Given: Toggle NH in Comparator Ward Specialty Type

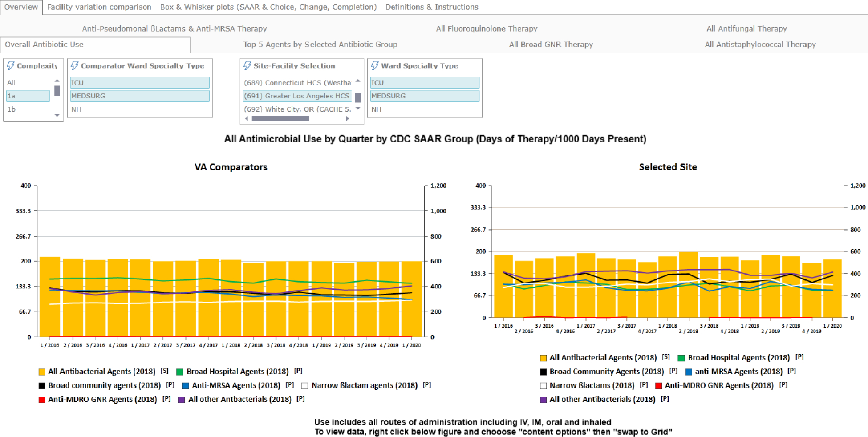Looking at the screenshot, I should coord(140,109).
